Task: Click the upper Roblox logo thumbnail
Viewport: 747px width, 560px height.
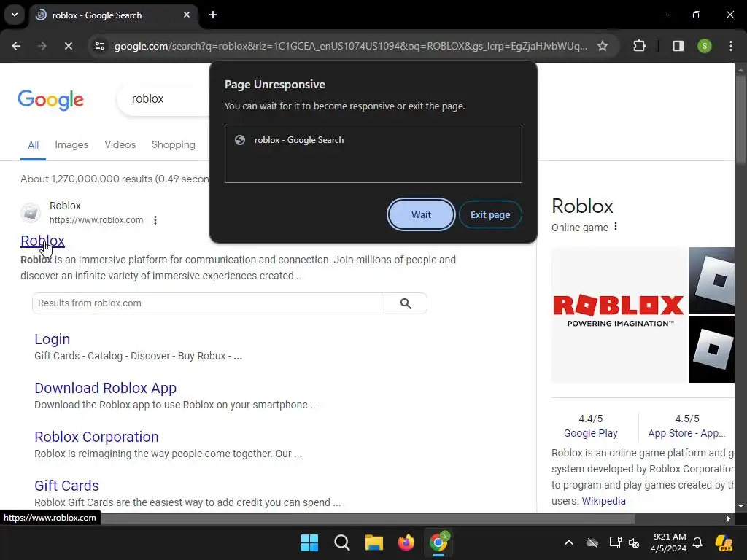Action: [712, 281]
